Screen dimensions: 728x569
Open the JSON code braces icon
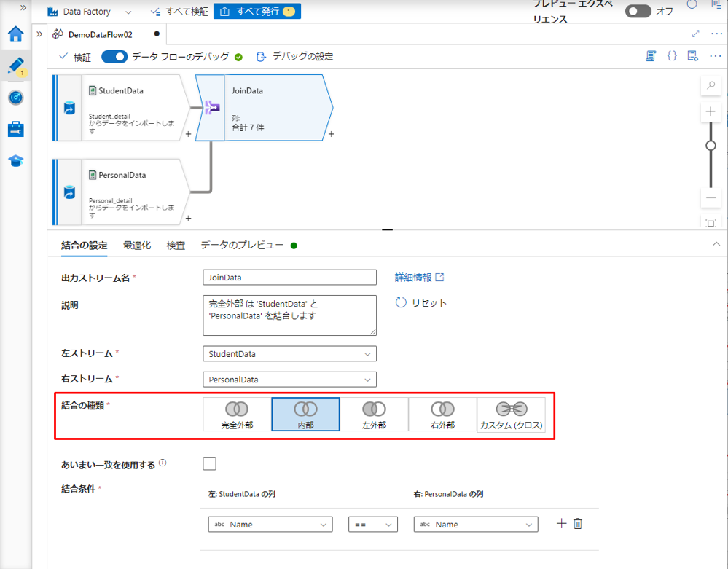point(672,56)
